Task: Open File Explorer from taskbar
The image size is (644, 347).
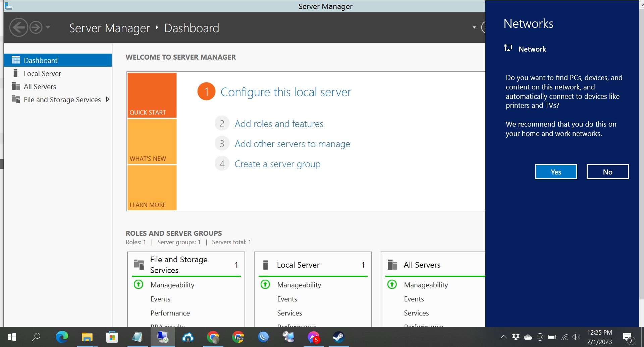Action: (87, 337)
